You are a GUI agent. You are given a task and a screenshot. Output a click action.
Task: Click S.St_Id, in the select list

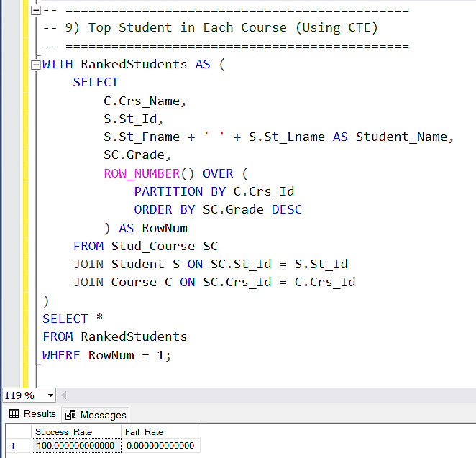tap(134, 119)
